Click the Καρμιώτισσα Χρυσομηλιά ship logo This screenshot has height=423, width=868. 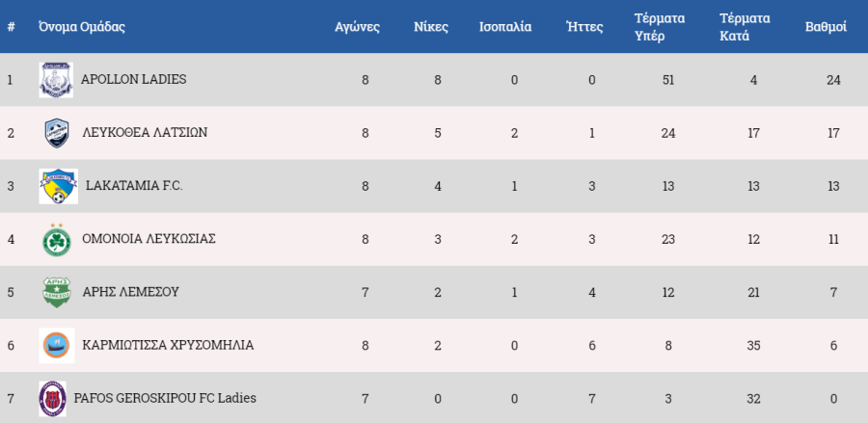point(57,346)
